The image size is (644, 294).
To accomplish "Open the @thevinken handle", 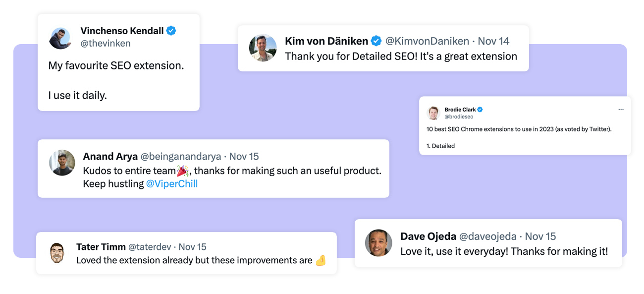I will [x=106, y=44].
